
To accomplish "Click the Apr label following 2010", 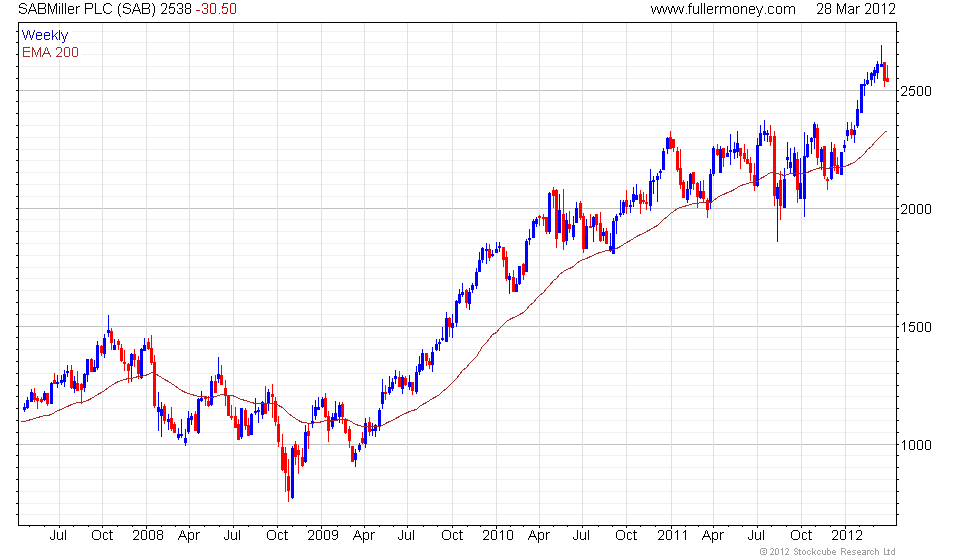I will 539,536.
